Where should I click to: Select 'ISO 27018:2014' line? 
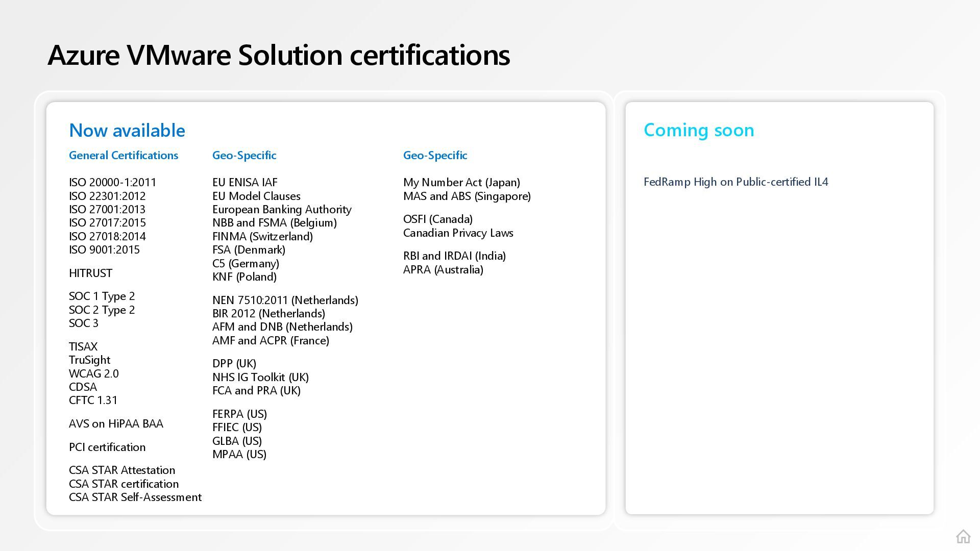pyautogui.click(x=107, y=236)
